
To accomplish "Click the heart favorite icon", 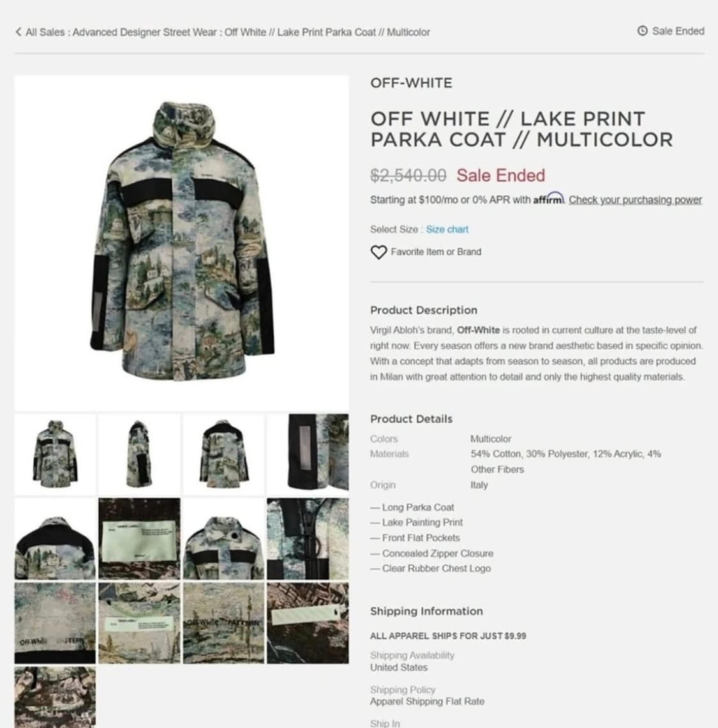I will [378, 252].
